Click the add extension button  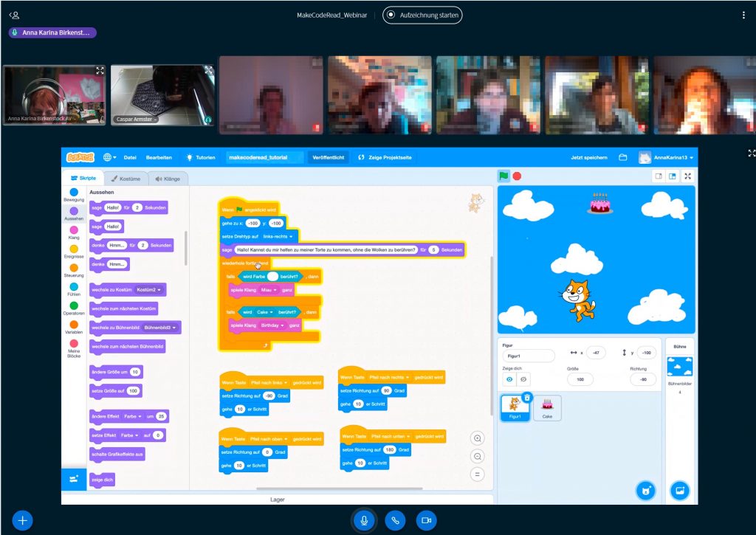pyautogui.click(x=74, y=479)
